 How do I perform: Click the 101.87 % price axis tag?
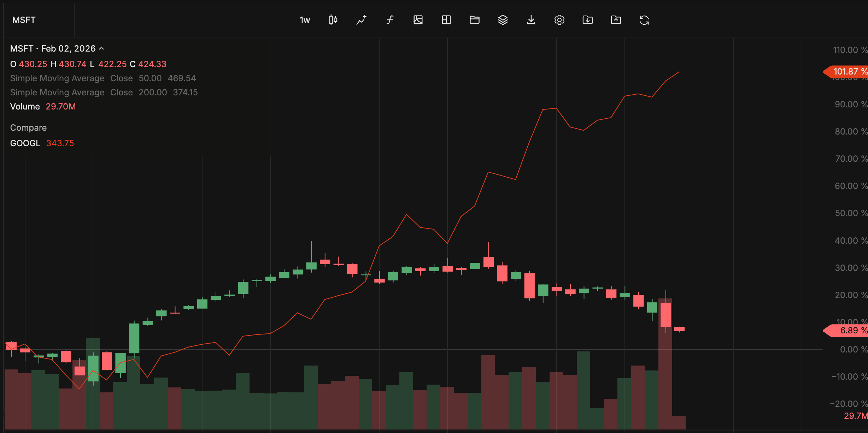pos(848,72)
